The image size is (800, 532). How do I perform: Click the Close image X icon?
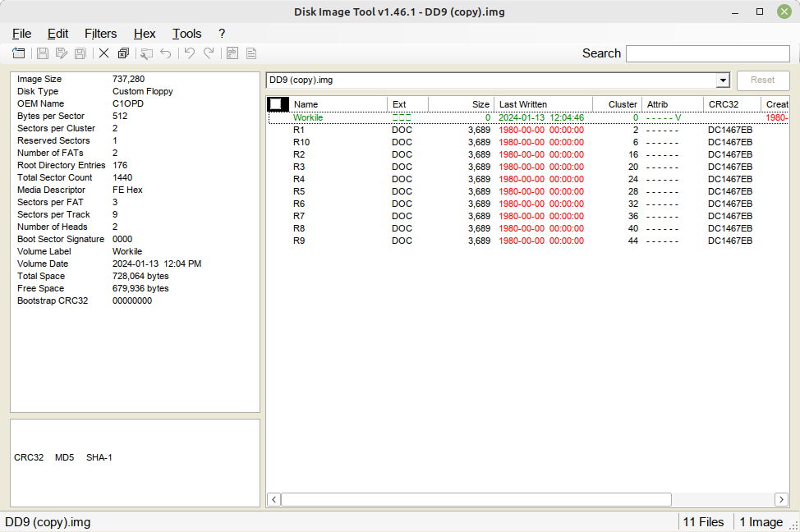tap(103, 53)
